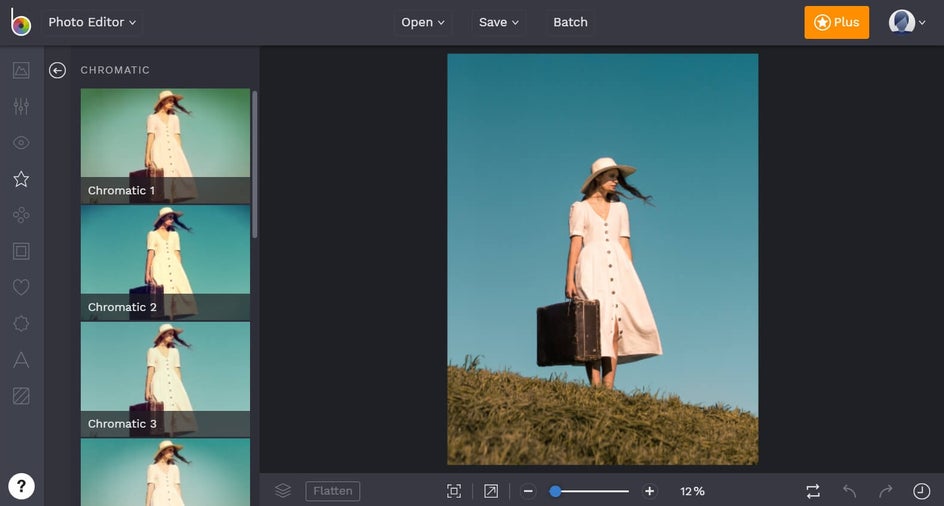Click the orange Plus upgrade button
Screen dimensions: 944x506
click(x=836, y=22)
